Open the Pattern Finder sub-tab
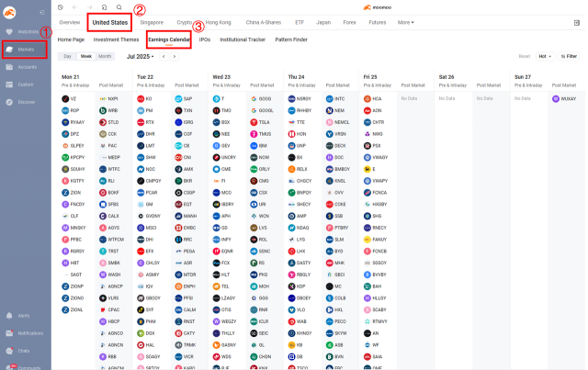 291,39
